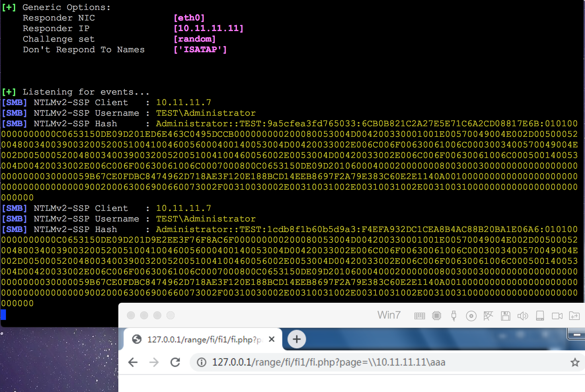The image size is (585, 392).
Task: Click the fourth gray window control of Win7 VM
Action: [x=171, y=315]
